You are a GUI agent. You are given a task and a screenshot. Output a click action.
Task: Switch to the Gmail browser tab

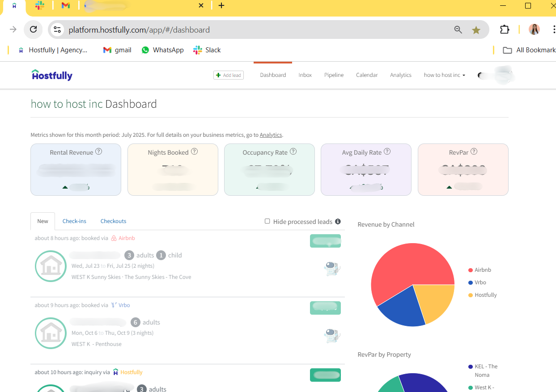point(66,5)
